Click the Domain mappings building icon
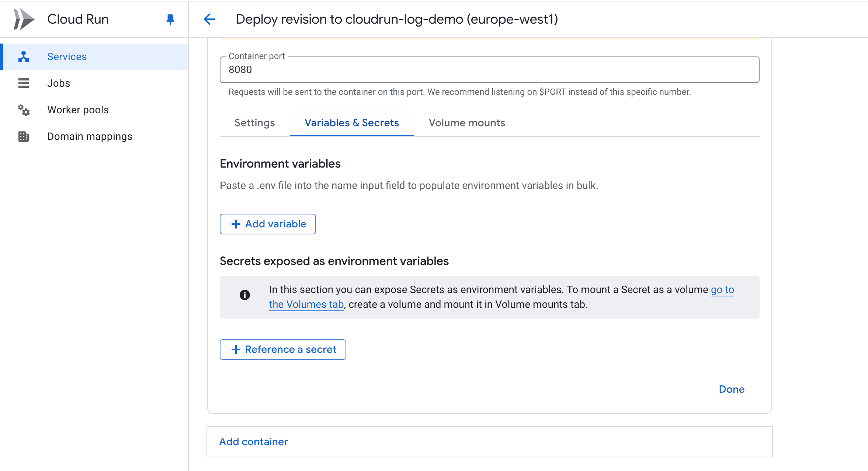The image size is (868, 471). [x=23, y=136]
